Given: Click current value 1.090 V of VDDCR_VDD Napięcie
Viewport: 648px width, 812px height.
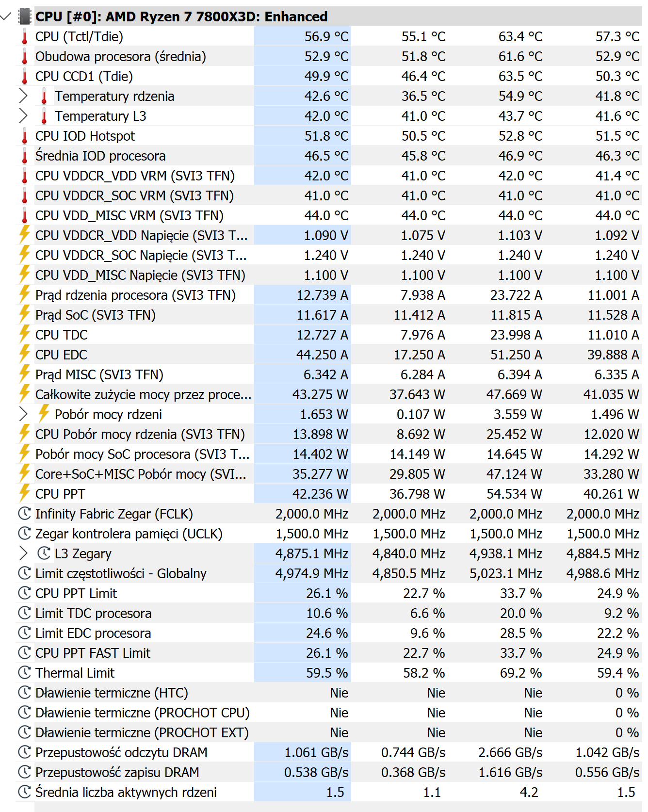Looking at the screenshot, I should [x=326, y=235].
